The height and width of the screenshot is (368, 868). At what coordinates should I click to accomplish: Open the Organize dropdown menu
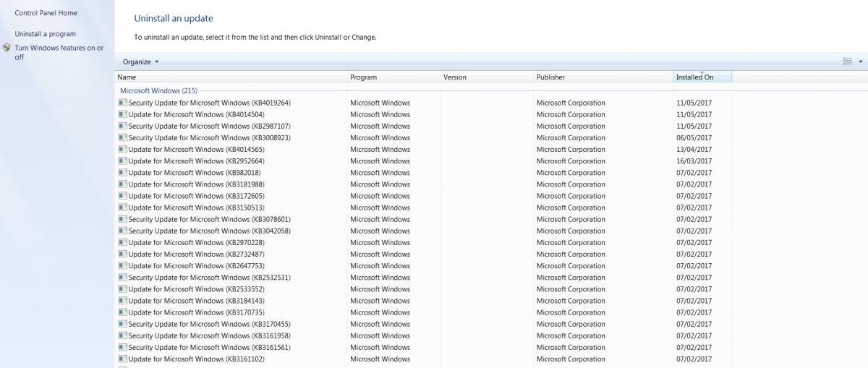click(140, 62)
